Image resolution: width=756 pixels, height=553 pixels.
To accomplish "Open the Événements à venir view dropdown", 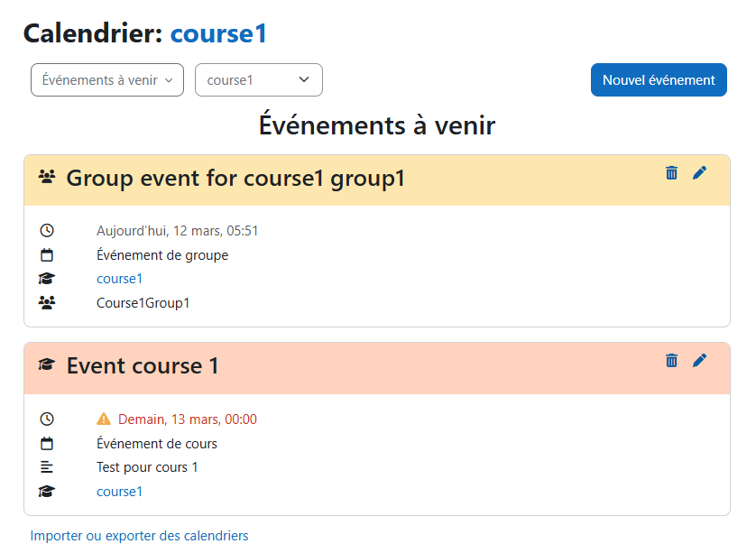I will (x=107, y=80).
